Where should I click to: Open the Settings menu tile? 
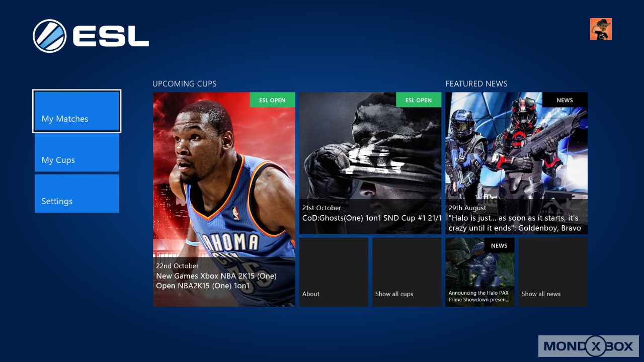[76, 194]
